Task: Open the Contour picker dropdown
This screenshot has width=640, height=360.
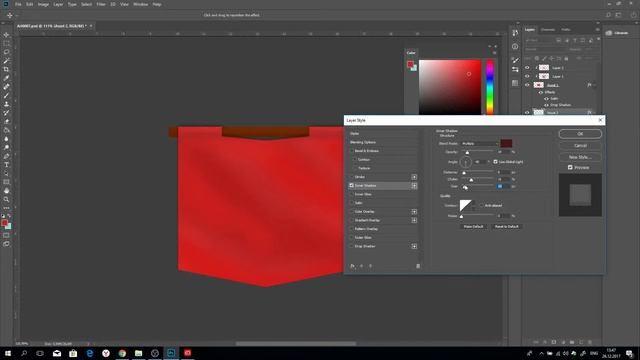Action: [x=473, y=206]
